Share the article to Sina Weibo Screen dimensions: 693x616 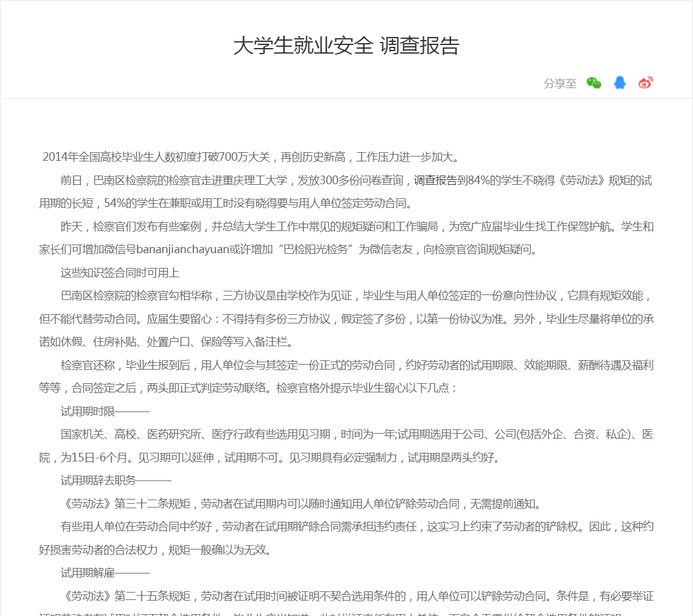click(645, 83)
